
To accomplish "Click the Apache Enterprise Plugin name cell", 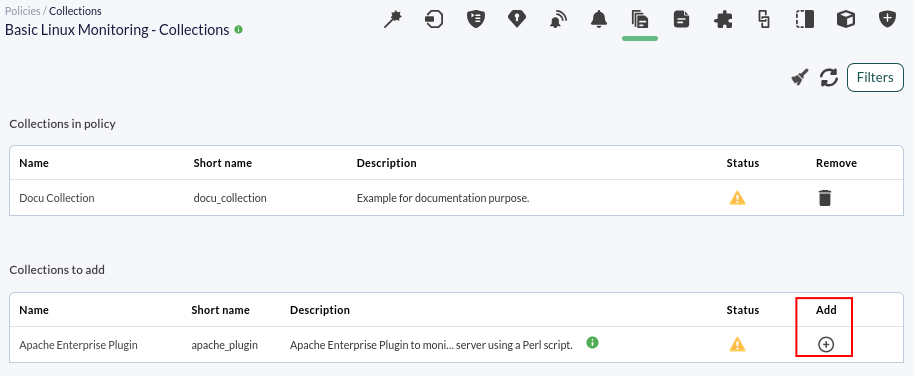I will pos(78,345).
